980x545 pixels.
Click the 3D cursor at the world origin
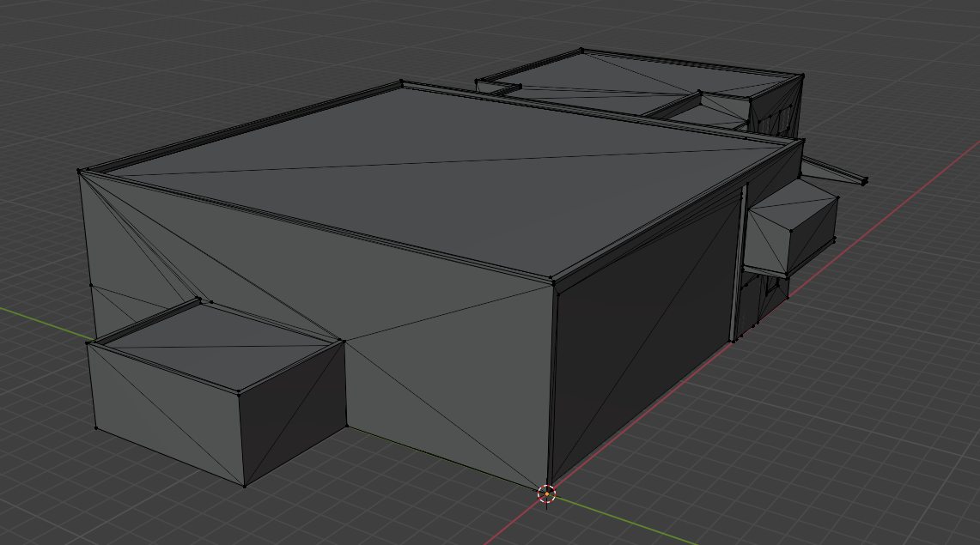547,494
